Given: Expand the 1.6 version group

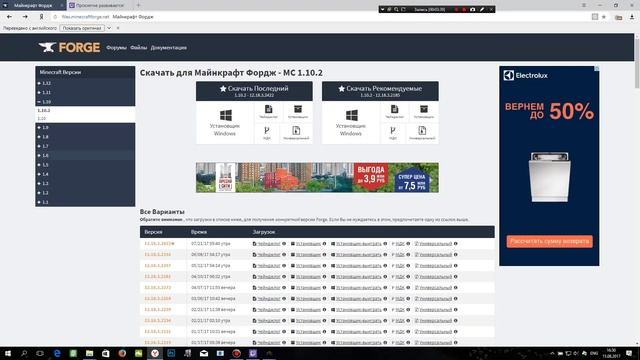Looking at the screenshot, I should coord(85,156).
